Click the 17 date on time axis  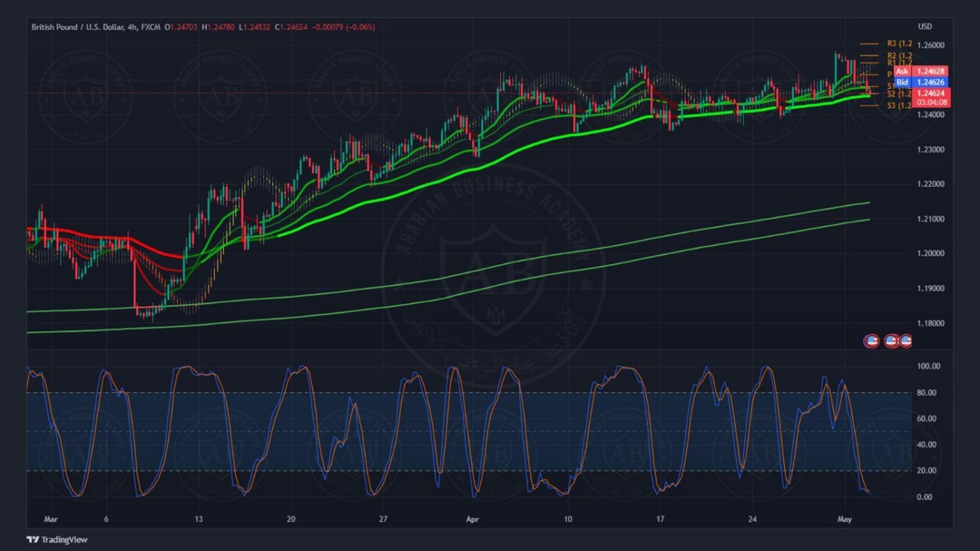[x=660, y=520]
